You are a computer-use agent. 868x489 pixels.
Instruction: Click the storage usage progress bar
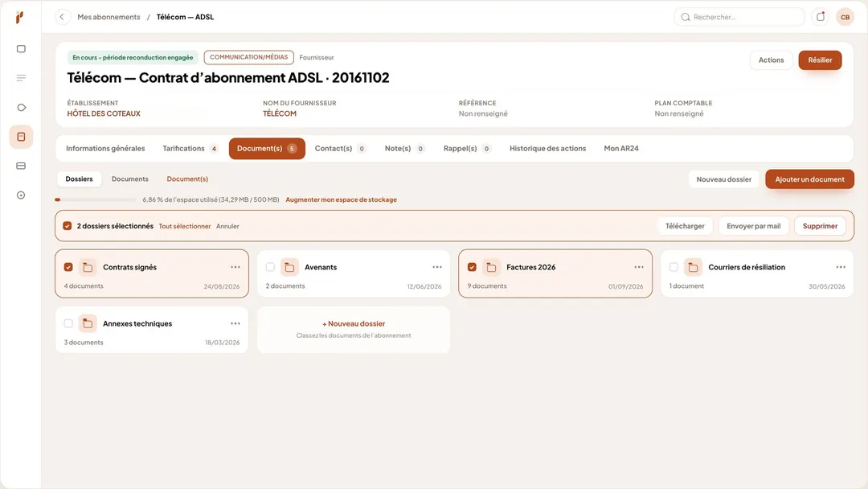click(95, 200)
